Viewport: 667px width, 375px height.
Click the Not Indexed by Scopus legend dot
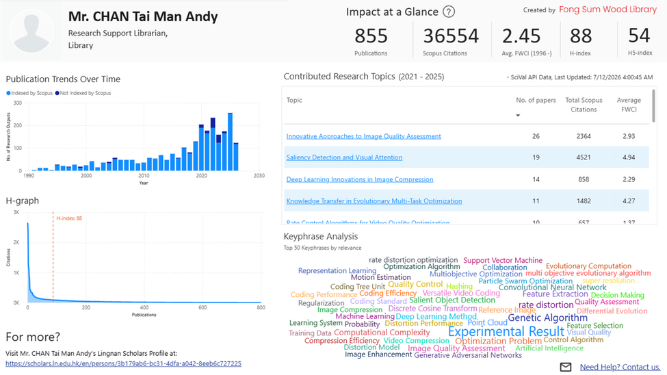[x=57, y=93]
